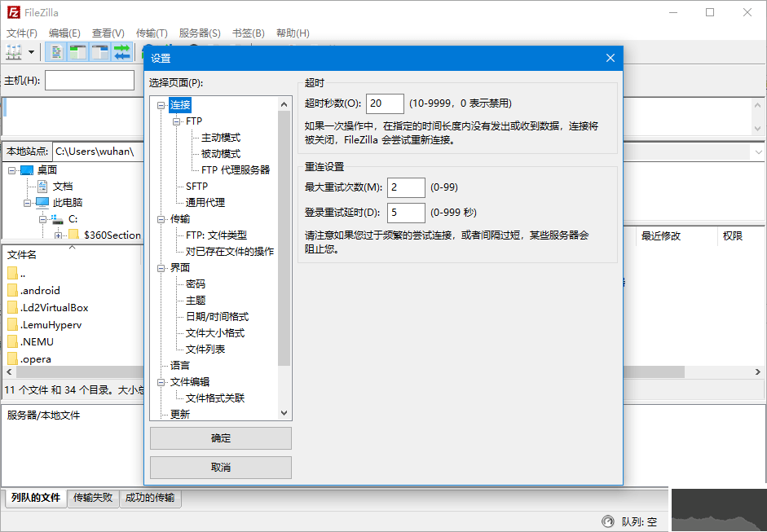Collapse the 连接 node in settings tree
The width and height of the screenshot is (767, 532).
click(161, 105)
